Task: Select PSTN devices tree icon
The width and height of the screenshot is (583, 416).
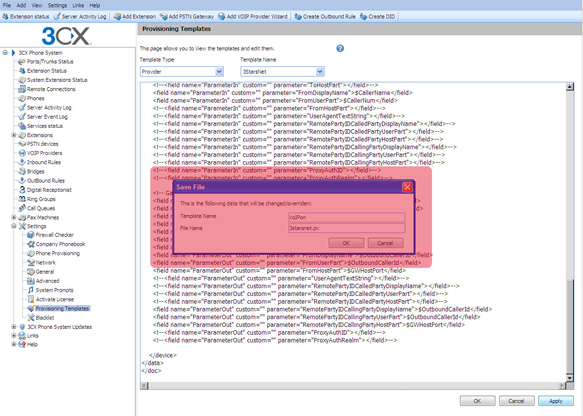Action: tap(22, 144)
